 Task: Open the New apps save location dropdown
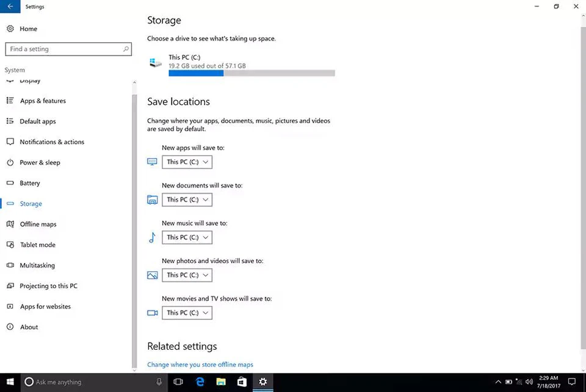coord(187,162)
